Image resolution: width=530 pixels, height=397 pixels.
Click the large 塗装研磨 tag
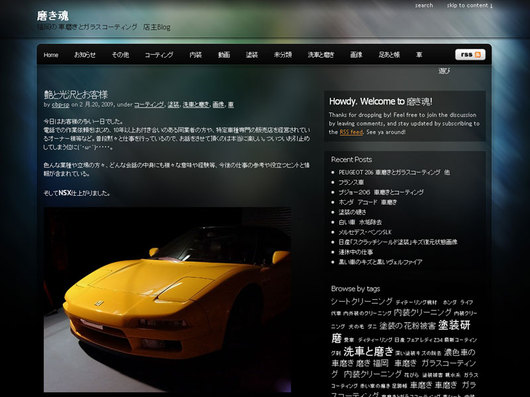coord(454,325)
